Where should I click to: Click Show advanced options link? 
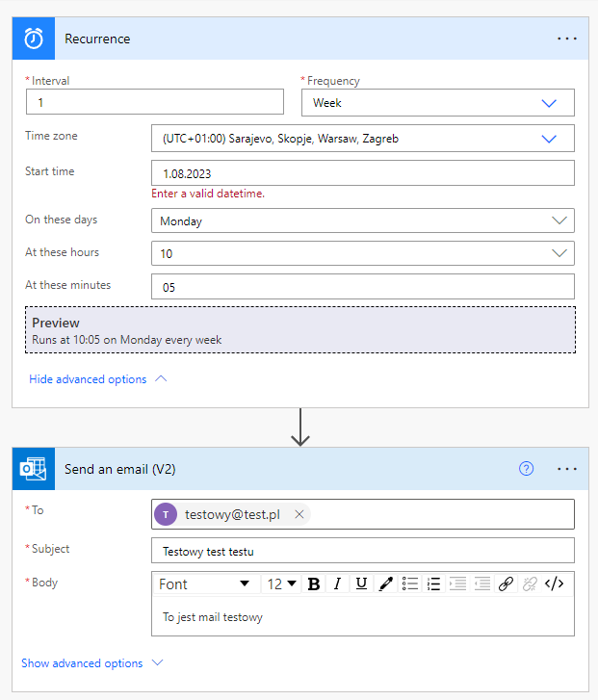pyautogui.click(x=83, y=663)
